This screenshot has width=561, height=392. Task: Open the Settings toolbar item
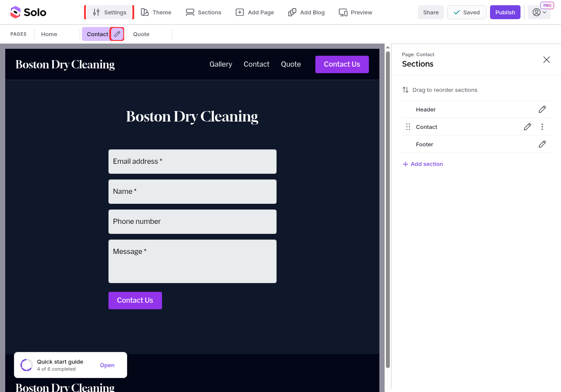coord(109,12)
